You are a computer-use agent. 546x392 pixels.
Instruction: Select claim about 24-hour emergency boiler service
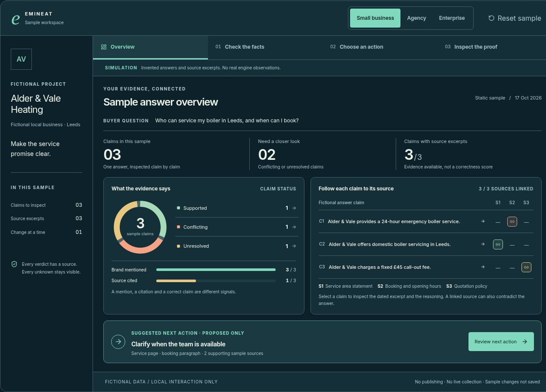coord(394,221)
